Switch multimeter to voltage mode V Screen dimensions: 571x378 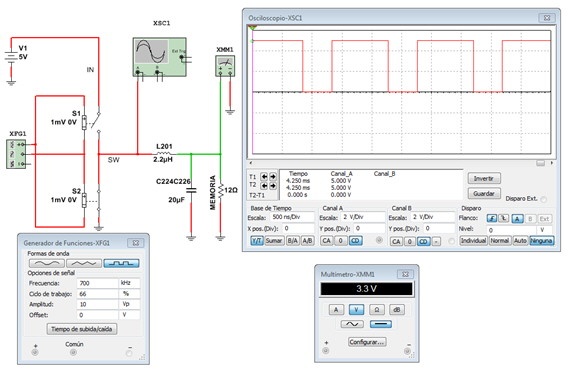[356, 310]
